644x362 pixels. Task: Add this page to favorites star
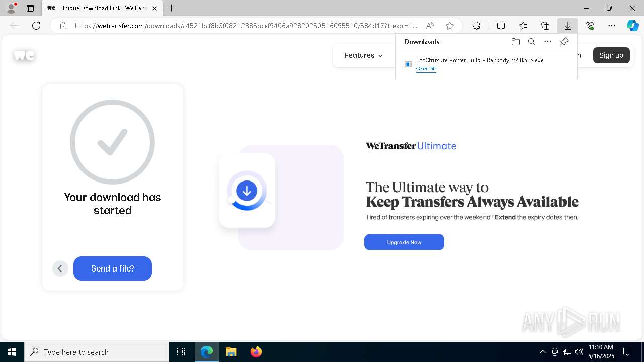[x=450, y=26]
